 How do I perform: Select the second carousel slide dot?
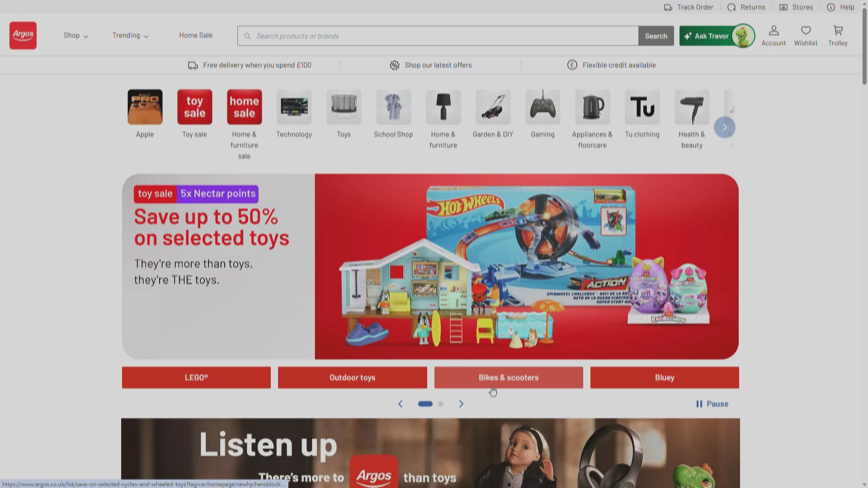click(441, 404)
